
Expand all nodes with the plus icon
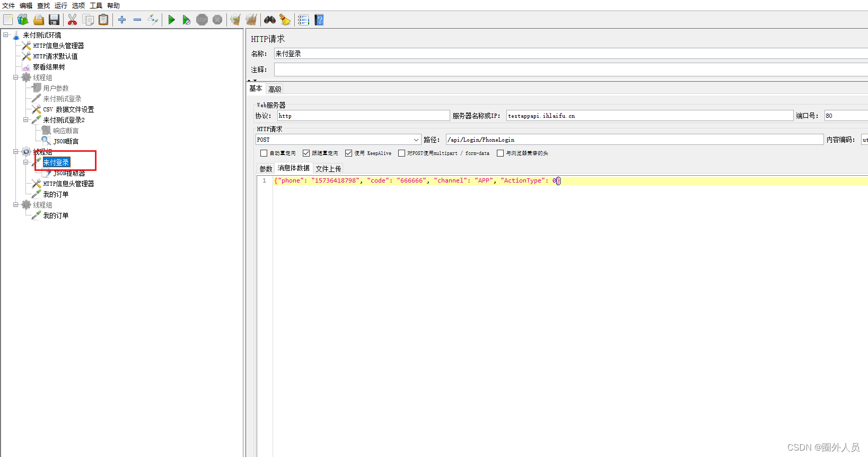pos(122,20)
